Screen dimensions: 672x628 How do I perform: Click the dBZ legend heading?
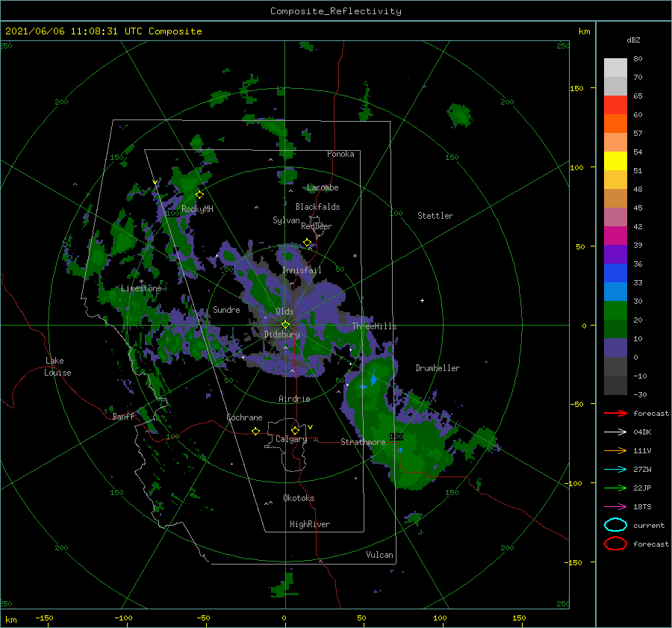tap(633, 40)
